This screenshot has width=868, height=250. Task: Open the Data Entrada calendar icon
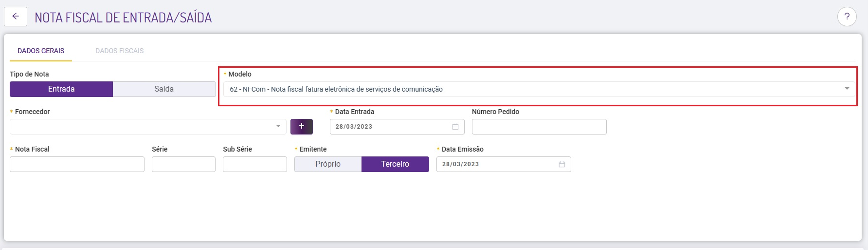tap(455, 127)
